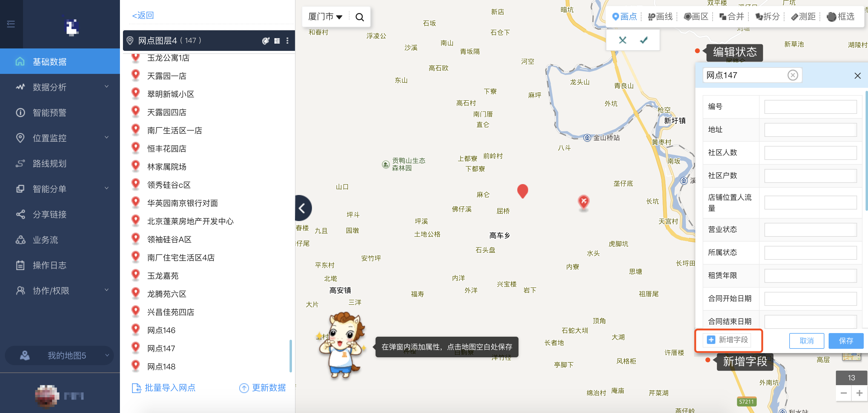The height and width of the screenshot is (413, 868).
Task: Expand the 我的地图5 map selector
Action: [x=60, y=355]
